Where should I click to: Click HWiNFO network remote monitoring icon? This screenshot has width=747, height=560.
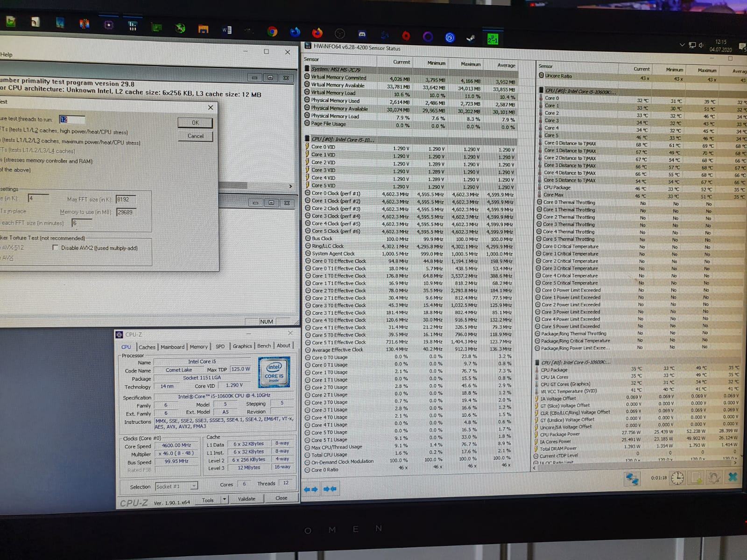(633, 478)
